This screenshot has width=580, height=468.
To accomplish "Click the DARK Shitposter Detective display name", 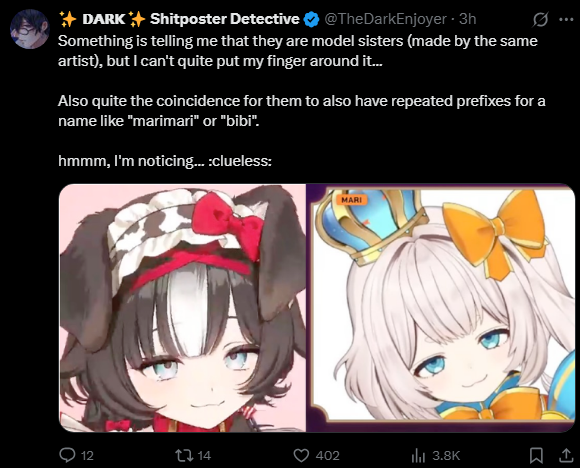I will click(179, 19).
